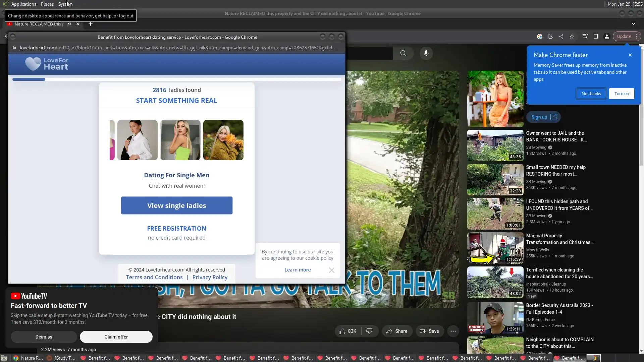This screenshot has width=644, height=362.
Task: Toggle Chrome side panel icon
Action: click(x=596, y=37)
